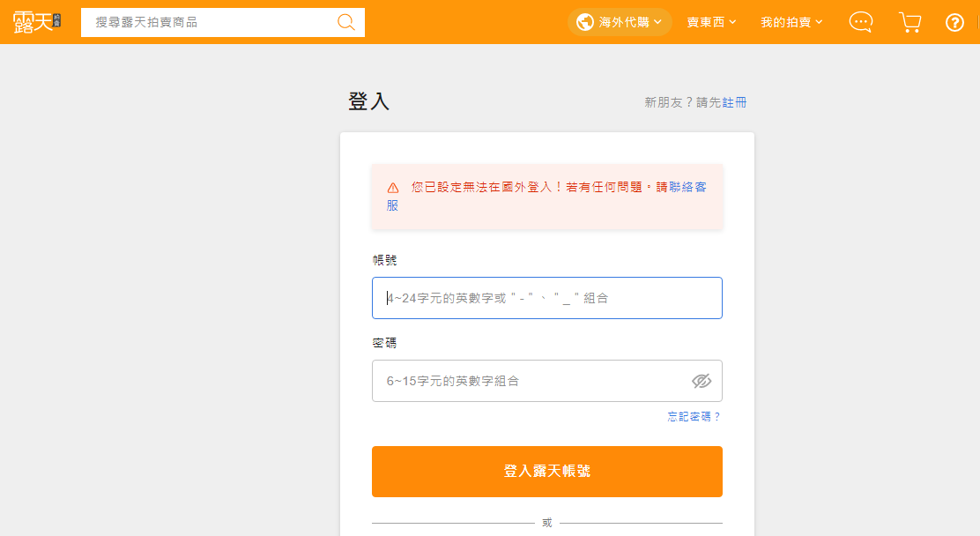Click the 登入露天帳號 button
The width and height of the screenshot is (980, 536).
pos(547,472)
